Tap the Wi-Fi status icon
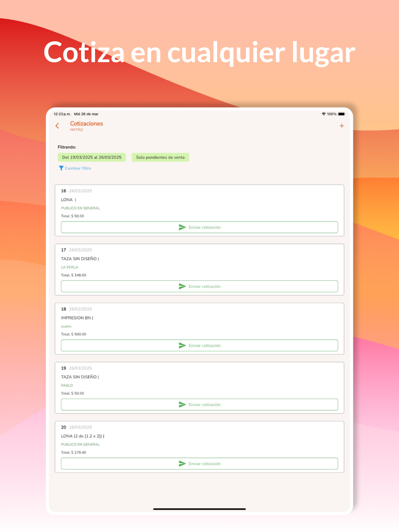The image size is (399, 532). (x=324, y=114)
